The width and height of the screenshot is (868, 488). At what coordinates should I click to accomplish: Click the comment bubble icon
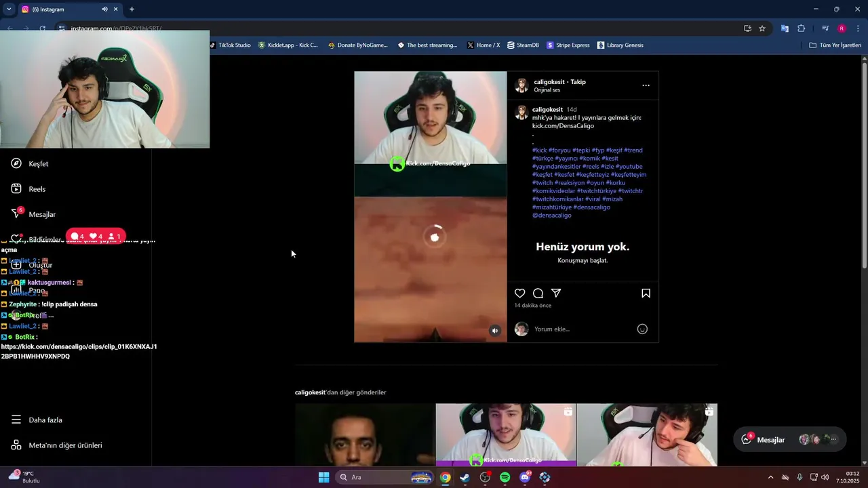(538, 293)
